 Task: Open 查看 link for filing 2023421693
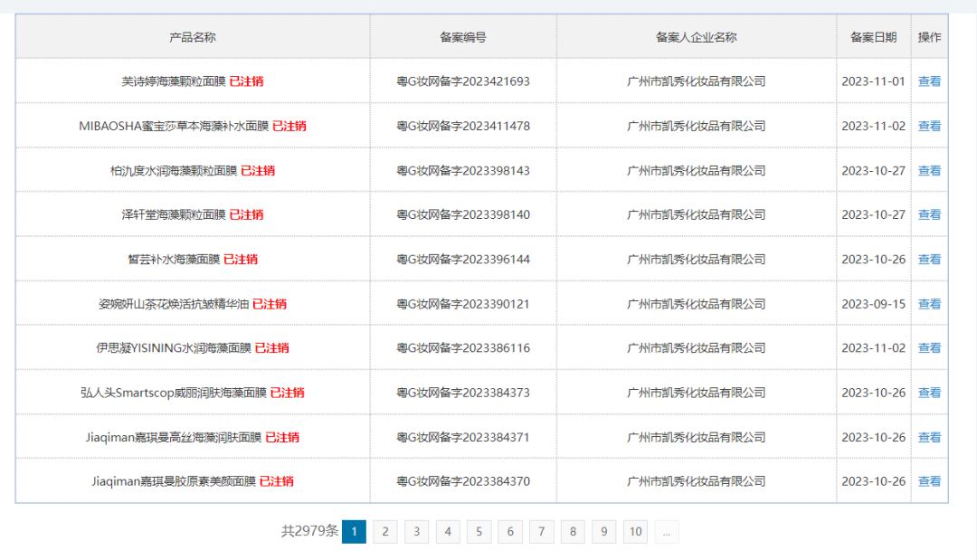click(x=929, y=81)
